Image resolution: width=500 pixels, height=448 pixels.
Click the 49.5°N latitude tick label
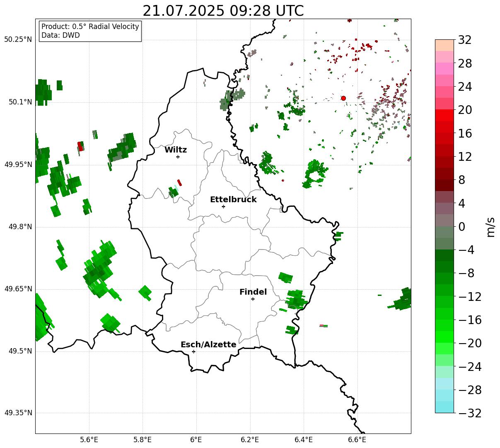(x=20, y=351)
